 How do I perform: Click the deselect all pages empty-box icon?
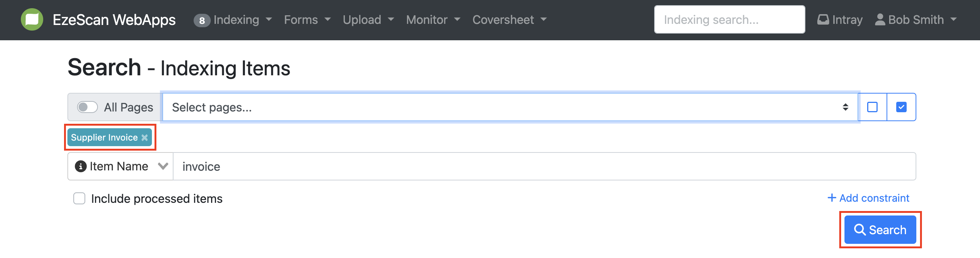[x=872, y=107]
